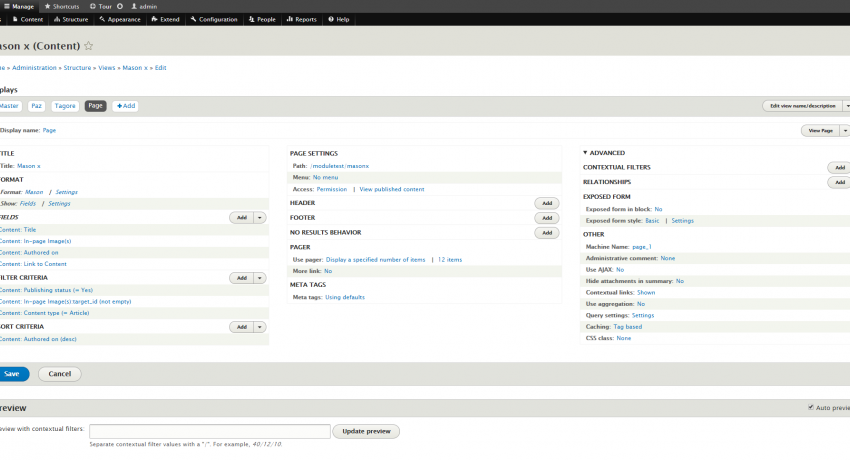The width and height of the screenshot is (850, 460).
Task: Change the Basic exposed form style
Action: 652,221
